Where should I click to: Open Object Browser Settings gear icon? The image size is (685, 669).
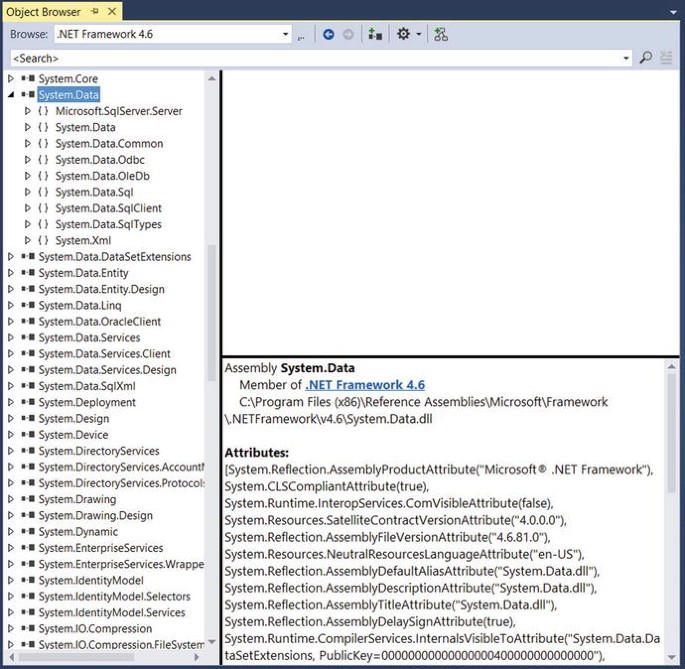(x=404, y=34)
